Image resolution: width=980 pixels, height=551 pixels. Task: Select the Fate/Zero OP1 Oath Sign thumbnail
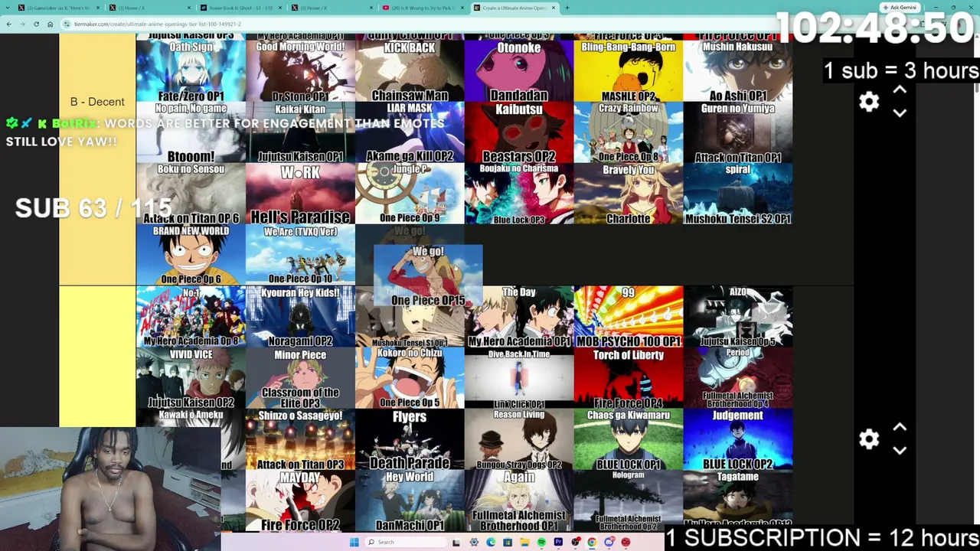tap(191, 70)
